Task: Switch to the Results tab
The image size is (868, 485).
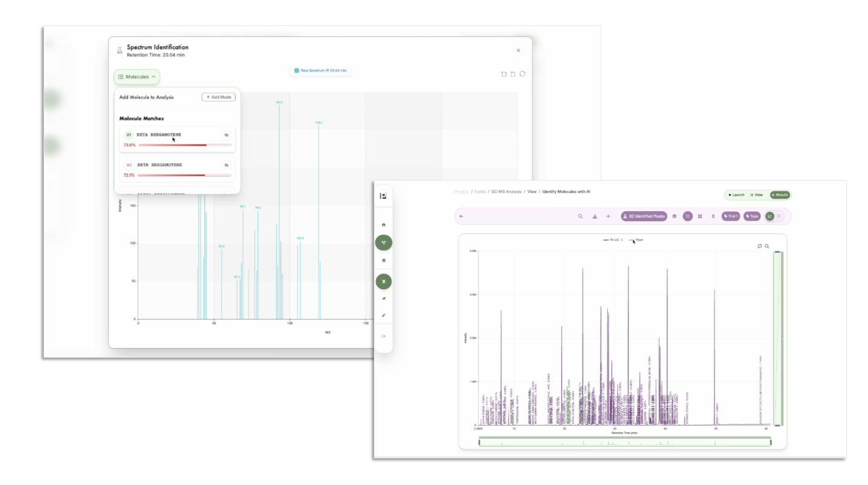Action: point(780,195)
